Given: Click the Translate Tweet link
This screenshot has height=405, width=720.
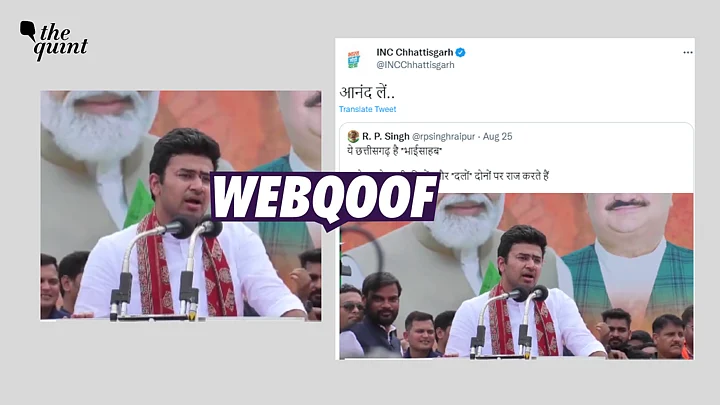Looking at the screenshot, I should pyautogui.click(x=367, y=109).
